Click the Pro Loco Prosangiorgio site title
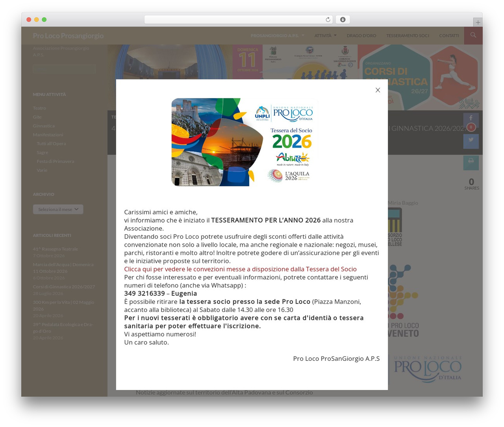 click(x=68, y=36)
